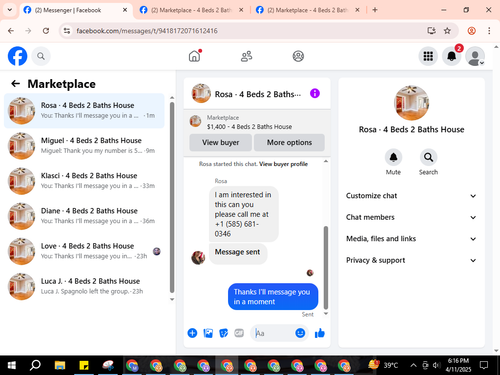The width and height of the screenshot is (500, 375).
Task: Open Luca J. conversation in list
Action: (x=84, y=286)
